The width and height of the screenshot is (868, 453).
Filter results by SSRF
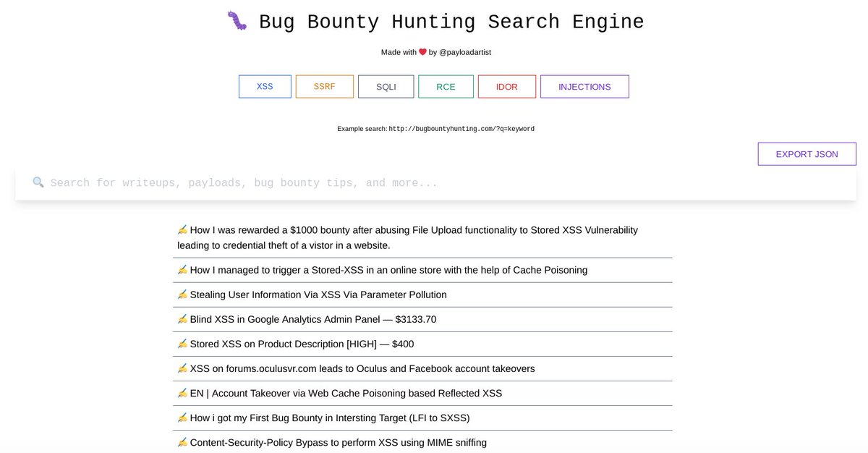pyautogui.click(x=325, y=87)
